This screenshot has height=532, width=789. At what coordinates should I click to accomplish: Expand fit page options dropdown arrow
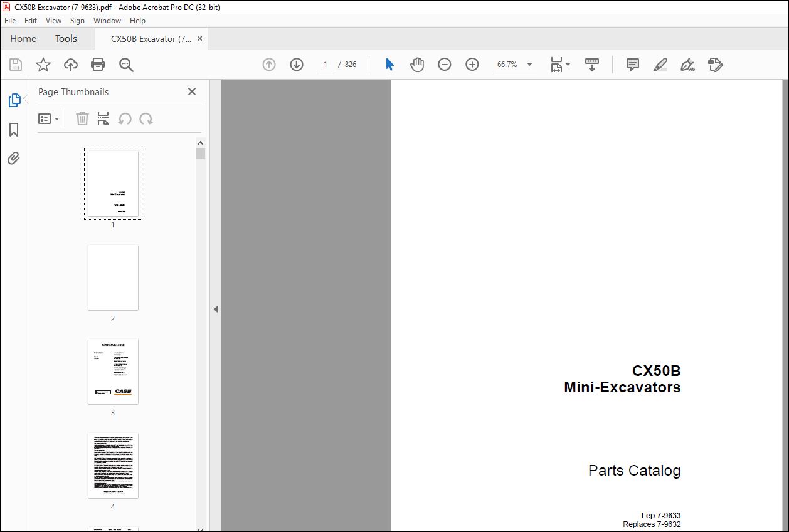[568, 65]
